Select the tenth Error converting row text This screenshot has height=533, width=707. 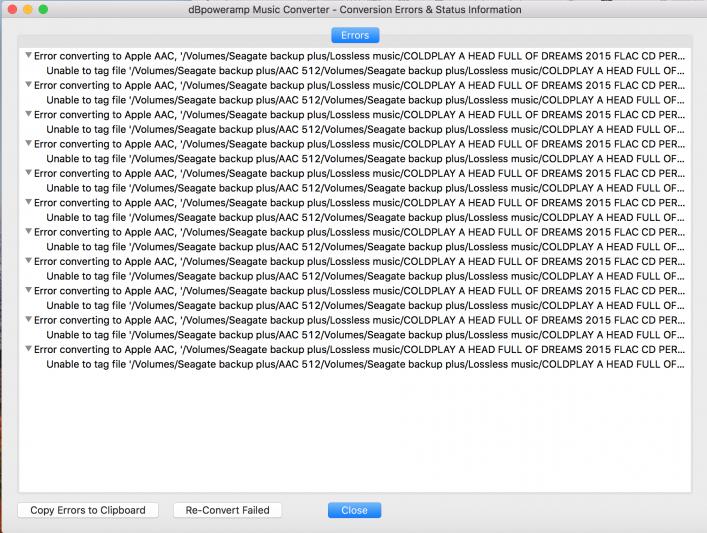tap(359, 320)
